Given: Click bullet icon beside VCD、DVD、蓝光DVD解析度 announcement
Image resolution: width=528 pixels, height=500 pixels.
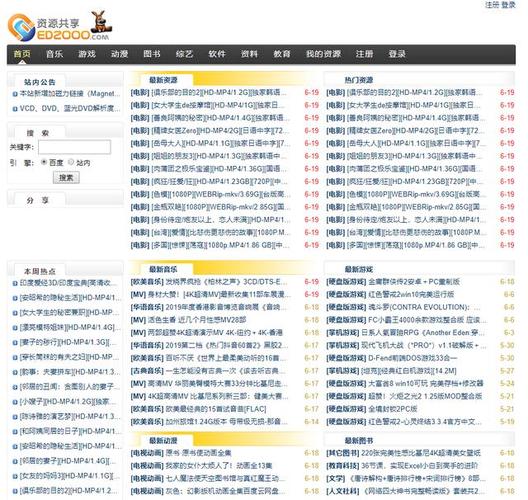Looking at the screenshot, I should (x=15, y=109).
